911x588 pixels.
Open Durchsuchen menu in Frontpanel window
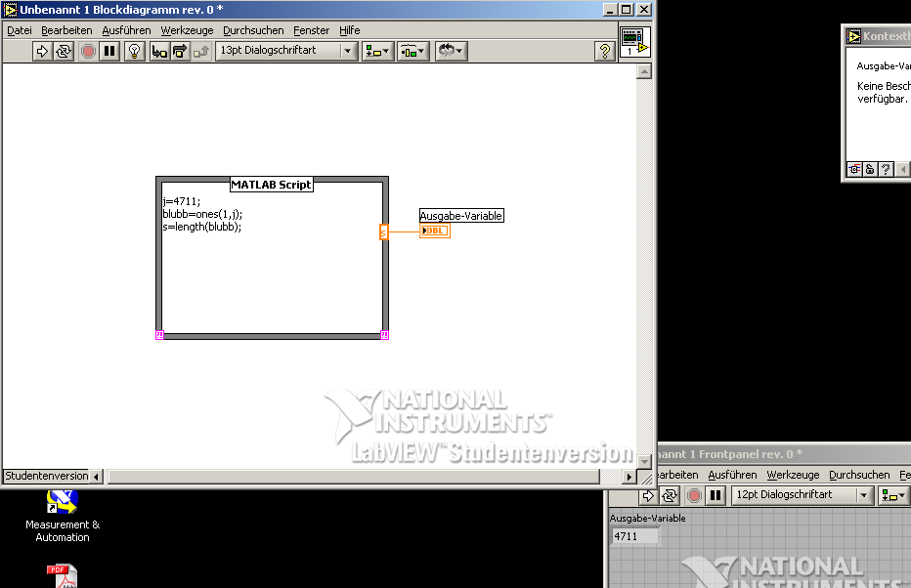[859, 475]
